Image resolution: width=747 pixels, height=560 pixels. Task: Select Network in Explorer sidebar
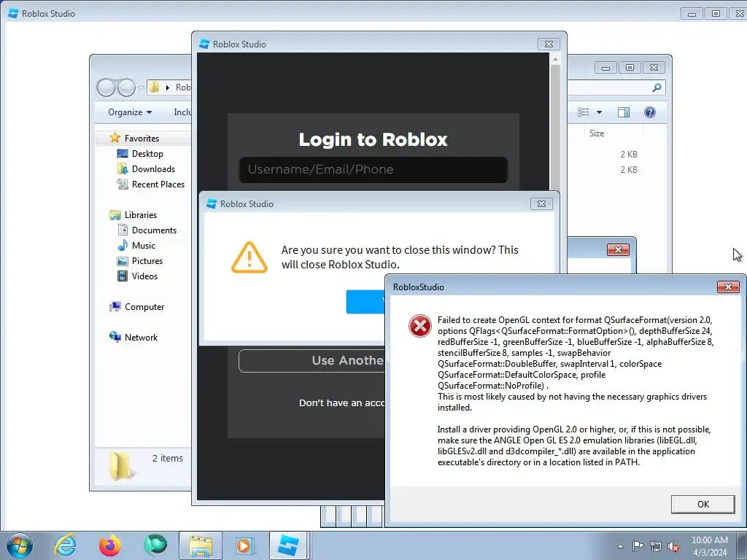(x=141, y=337)
